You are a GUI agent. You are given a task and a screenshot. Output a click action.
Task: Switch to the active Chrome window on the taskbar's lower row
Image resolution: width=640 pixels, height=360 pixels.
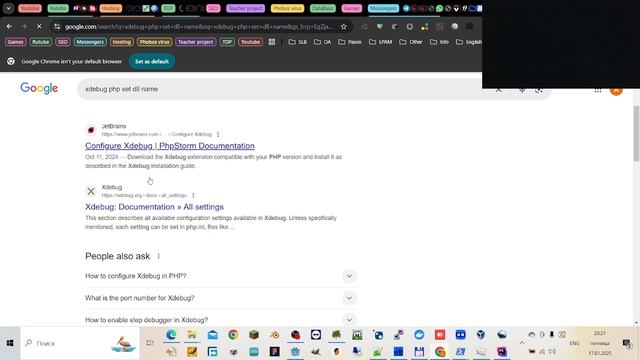point(440,351)
